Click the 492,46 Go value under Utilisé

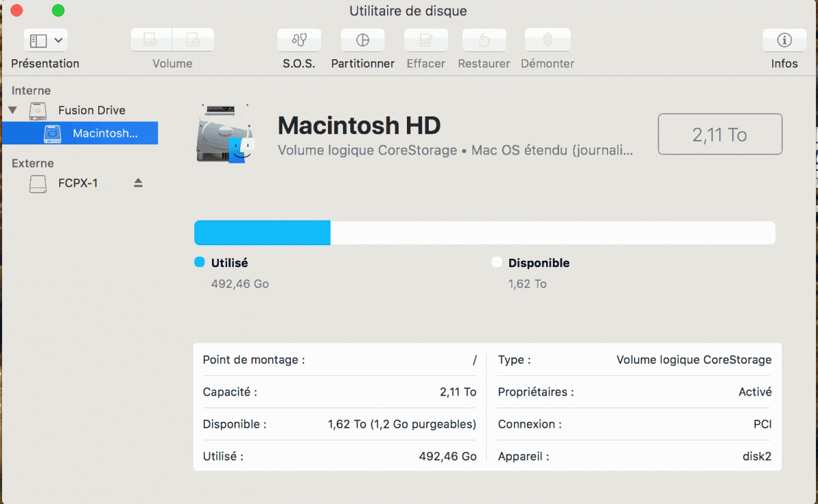[240, 284]
